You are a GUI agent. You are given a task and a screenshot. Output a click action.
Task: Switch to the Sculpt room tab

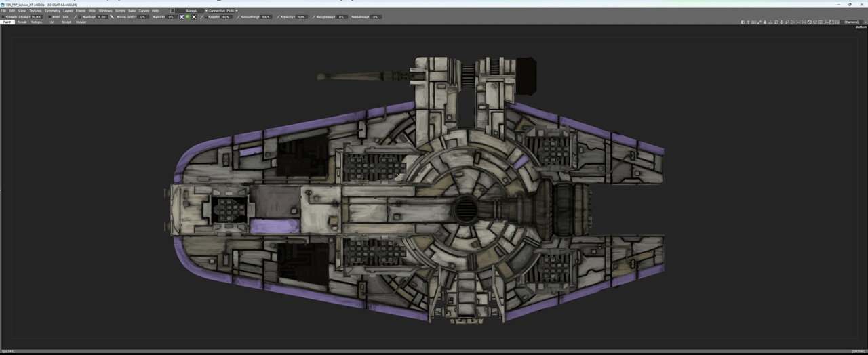(66, 22)
